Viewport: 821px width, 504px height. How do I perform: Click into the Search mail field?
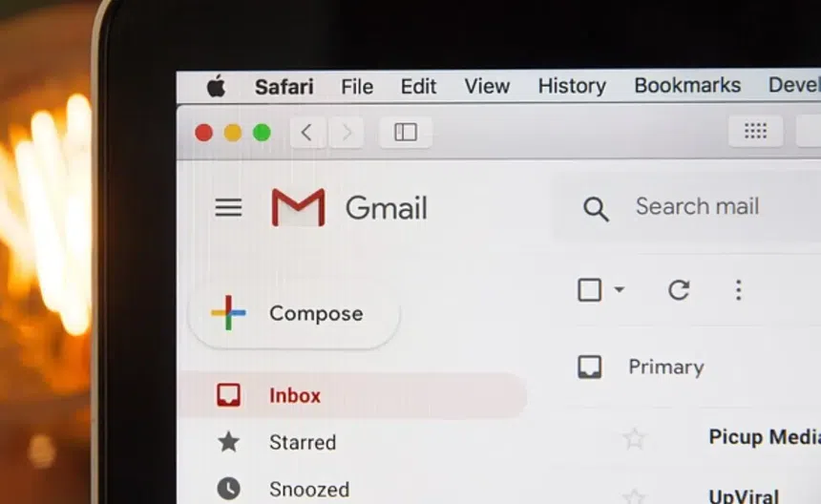(x=706, y=206)
